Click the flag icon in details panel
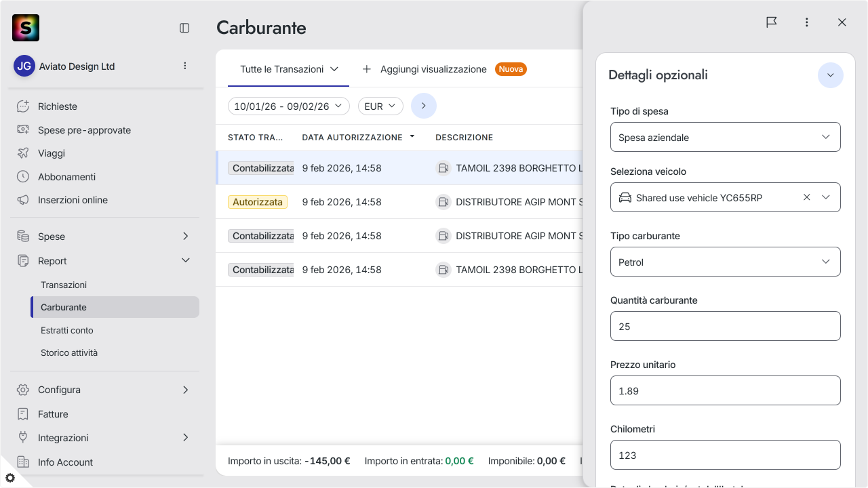The image size is (868, 488). coord(772,22)
